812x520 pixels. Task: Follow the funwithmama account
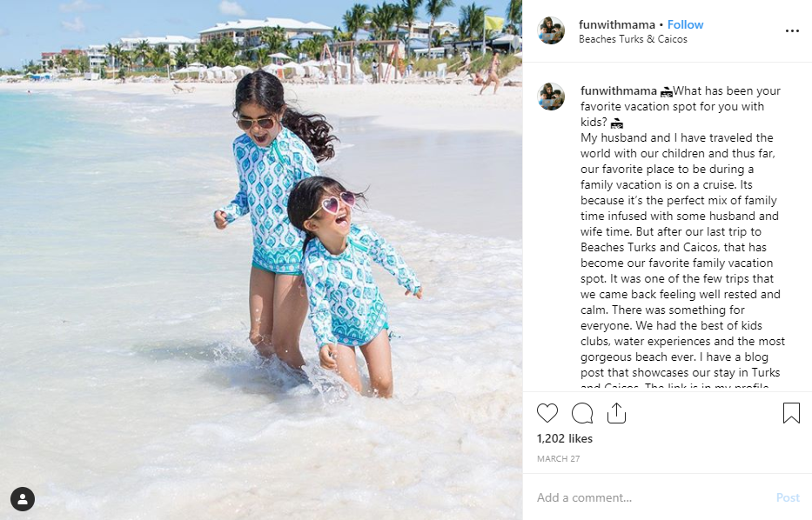685,24
